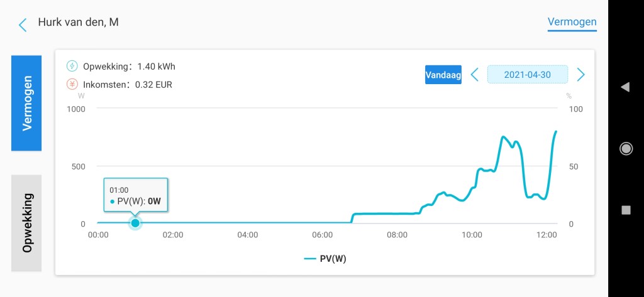The width and height of the screenshot is (644, 297).
Task: Tap Android recent apps square button
Action: tap(626, 210)
